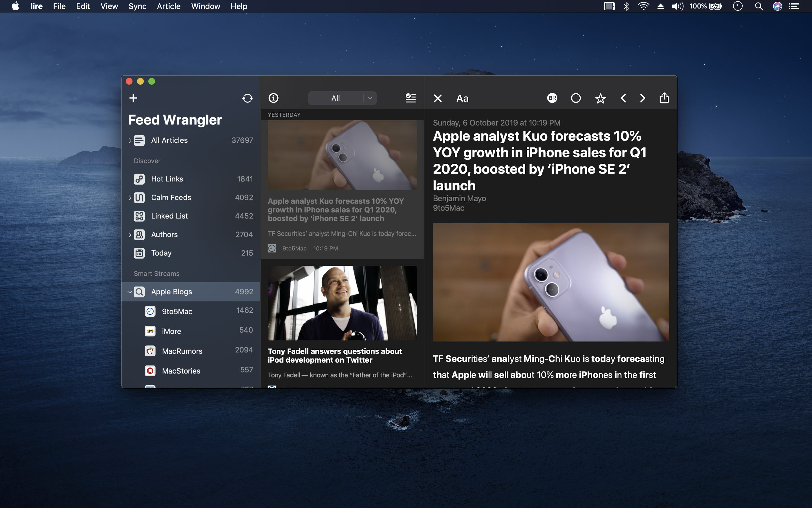812x508 pixels.
Task: Select the MacRumors feed label
Action: click(x=182, y=351)
